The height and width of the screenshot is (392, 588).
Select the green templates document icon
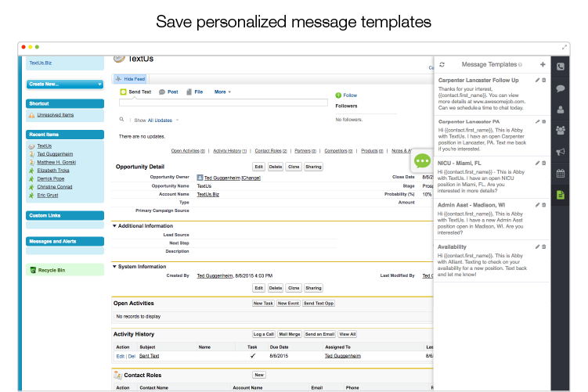(561, 195)
